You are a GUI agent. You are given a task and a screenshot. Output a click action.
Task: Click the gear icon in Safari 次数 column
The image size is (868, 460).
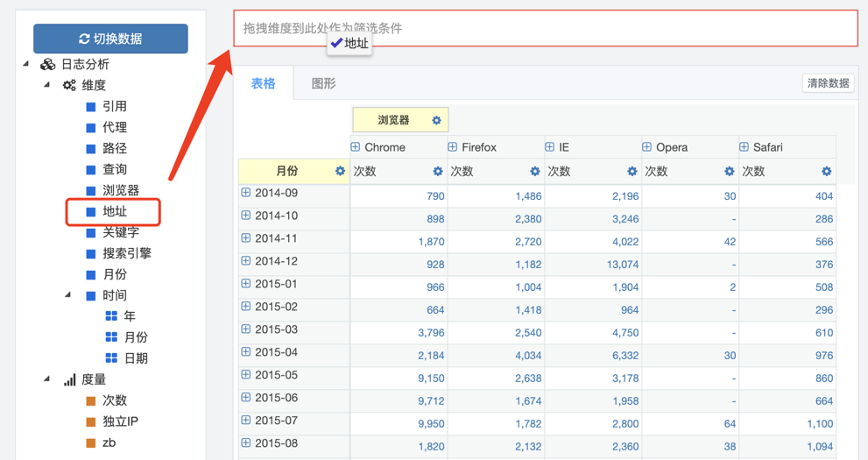pyautogui.click(x=825, y=172)
